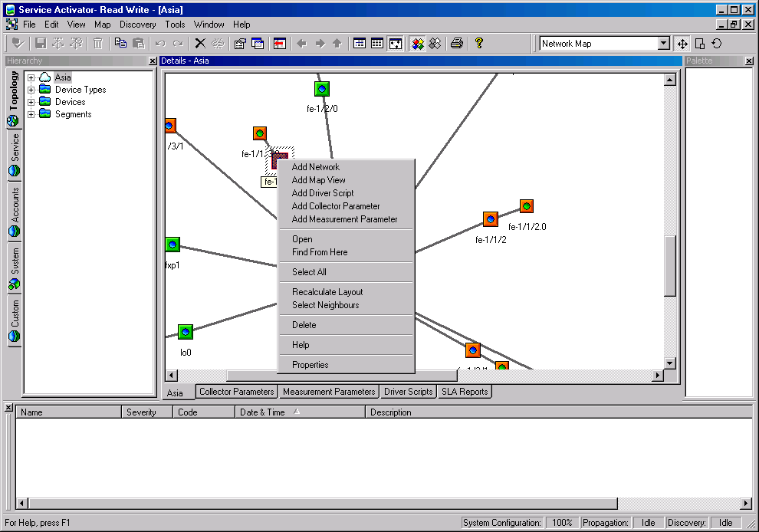Toggle the gray diamonds toolbar button
Screen dimensions: 759x532
pos(435,44)
